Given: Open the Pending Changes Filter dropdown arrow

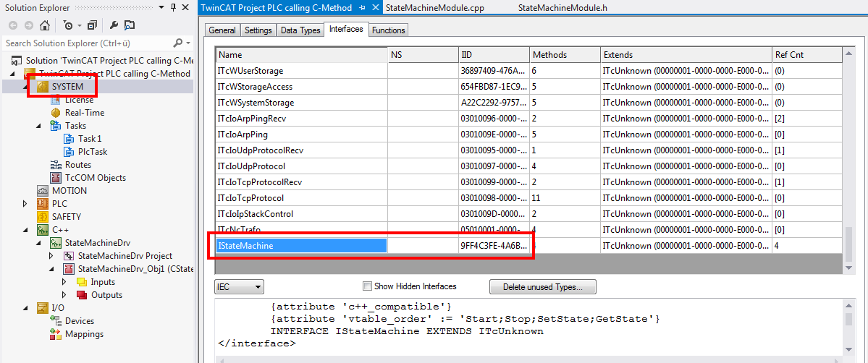Looking at the screenshot, I should [79, 26].
